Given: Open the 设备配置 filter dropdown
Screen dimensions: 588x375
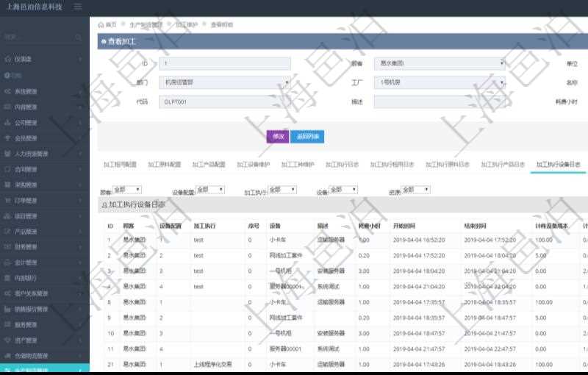Looking at the screenshot, I should (x=210, y=190).
